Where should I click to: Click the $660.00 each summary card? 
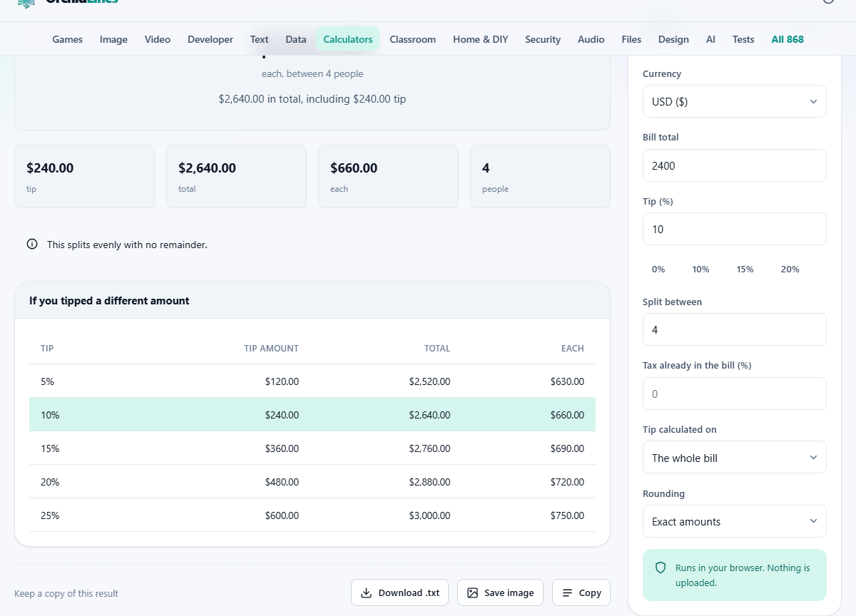(388, 177)
